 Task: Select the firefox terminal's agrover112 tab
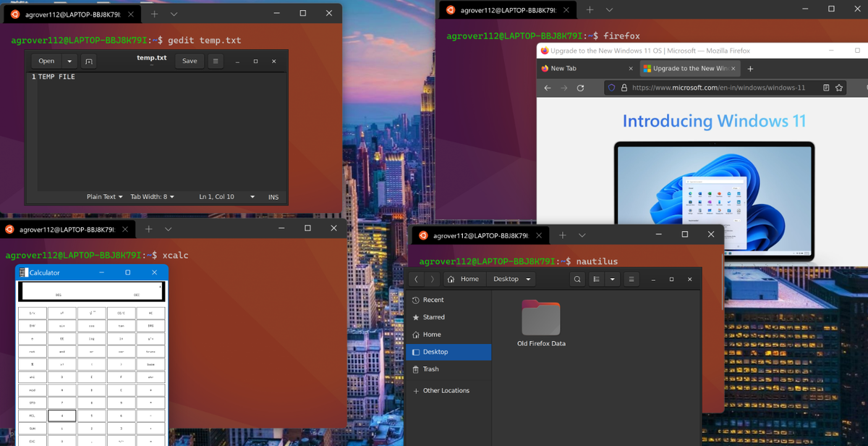pyautogui.click(x=509, y=9)
